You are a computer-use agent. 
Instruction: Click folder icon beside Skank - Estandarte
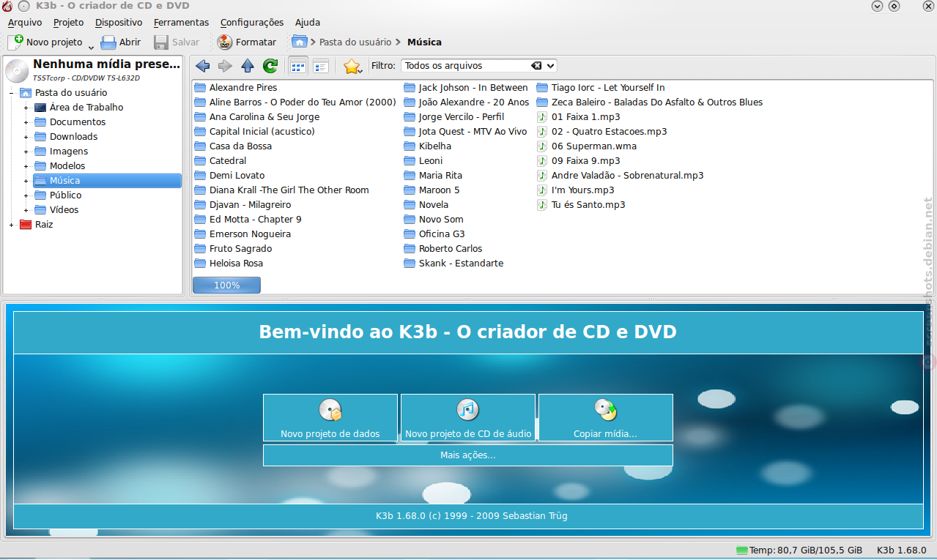click(x=410, y=264)
